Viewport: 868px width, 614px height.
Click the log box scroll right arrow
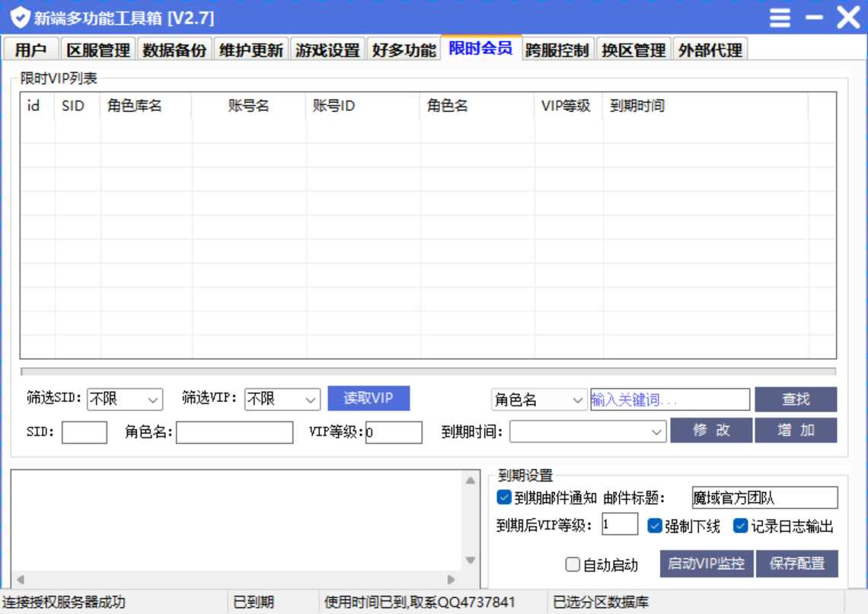coord(452,580)
